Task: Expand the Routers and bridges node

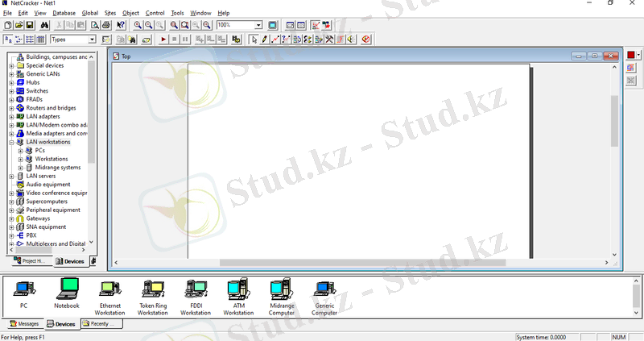Action: pos(11,108)
